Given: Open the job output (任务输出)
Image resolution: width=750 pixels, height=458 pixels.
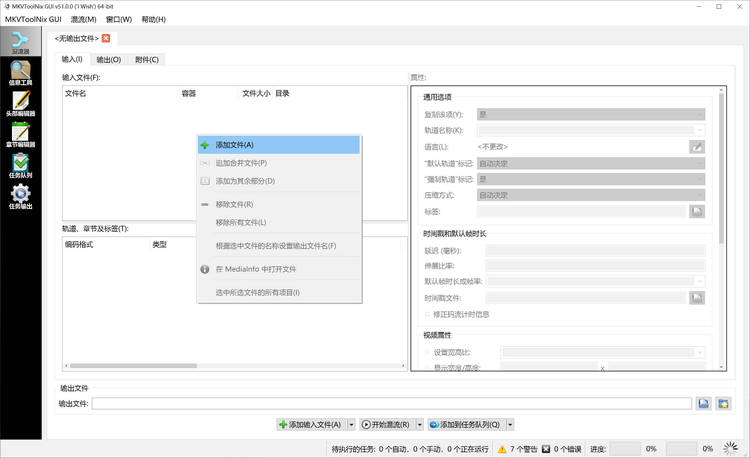Looking at the screenshot, I should [x=21, y=197].
